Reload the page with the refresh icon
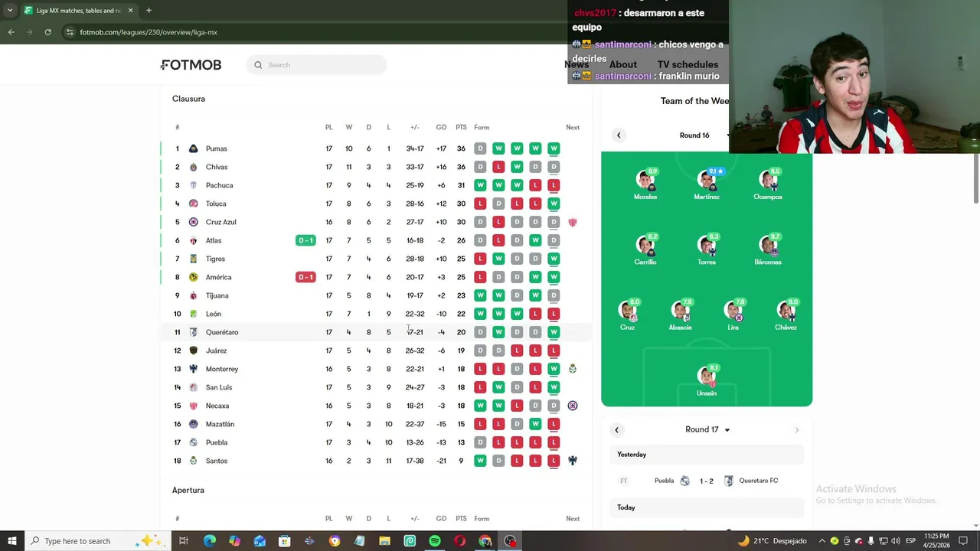The image size is (980, 551). point(47,32)
